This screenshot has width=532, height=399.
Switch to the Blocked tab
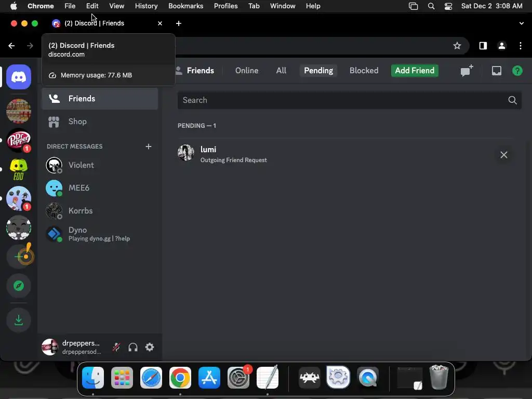(x=364, y=71)
